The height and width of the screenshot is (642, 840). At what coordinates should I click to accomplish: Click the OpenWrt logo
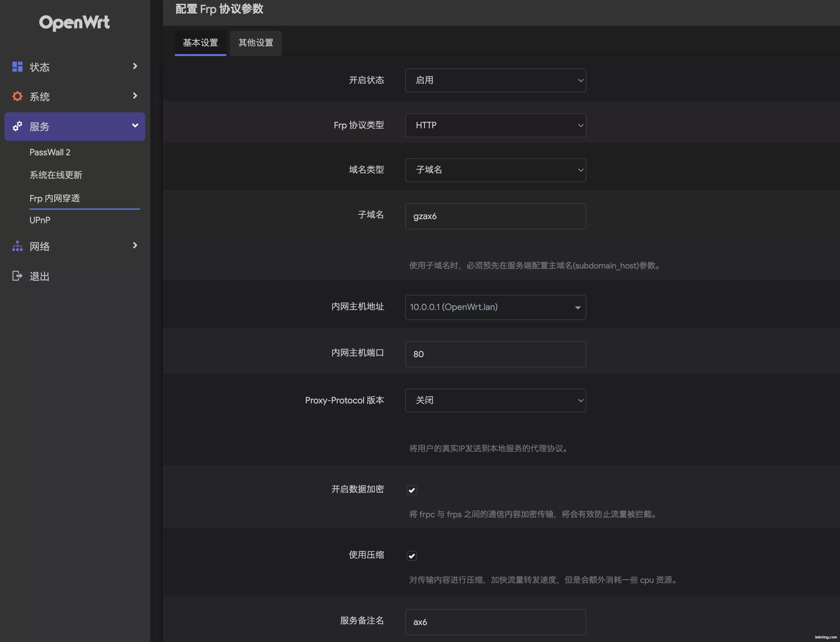click(x=75, y=23)
